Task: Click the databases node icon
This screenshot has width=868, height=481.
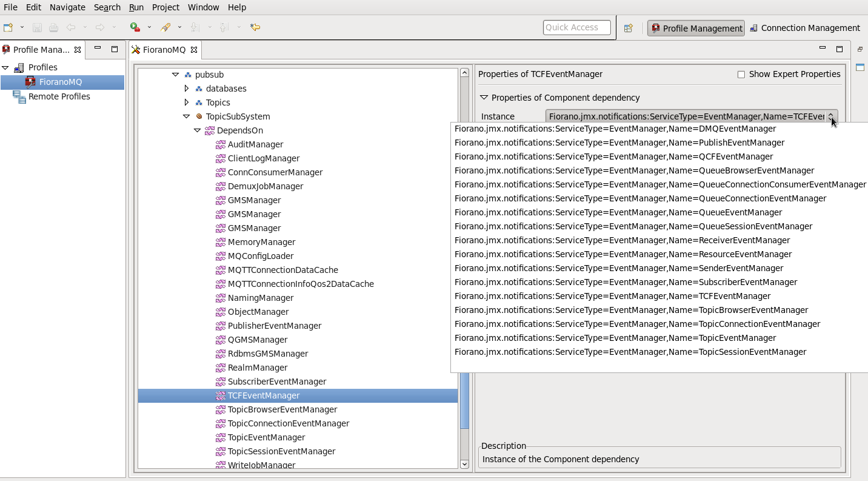Action: pyautogui.click(x=199, y=89)
